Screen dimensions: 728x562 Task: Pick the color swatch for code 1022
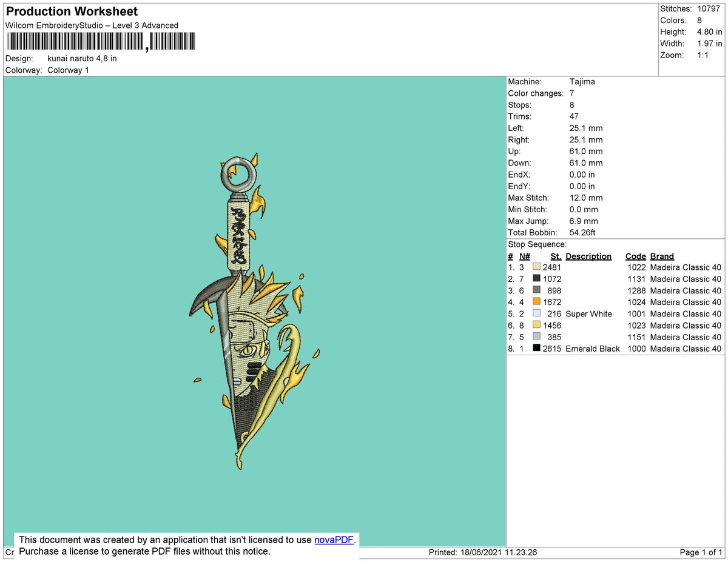click(536, 267)
